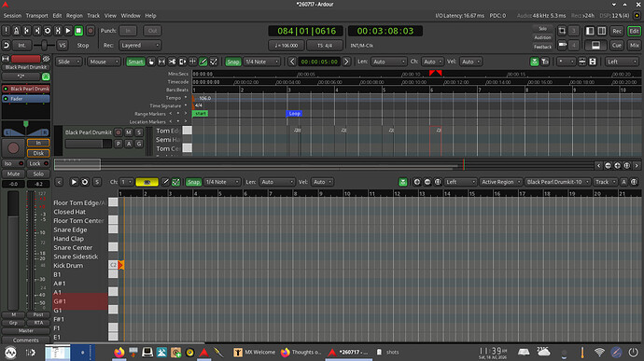Toggle Snap in the pianoroll toolbar
The image size is (644, 361).
pos(193,182)
